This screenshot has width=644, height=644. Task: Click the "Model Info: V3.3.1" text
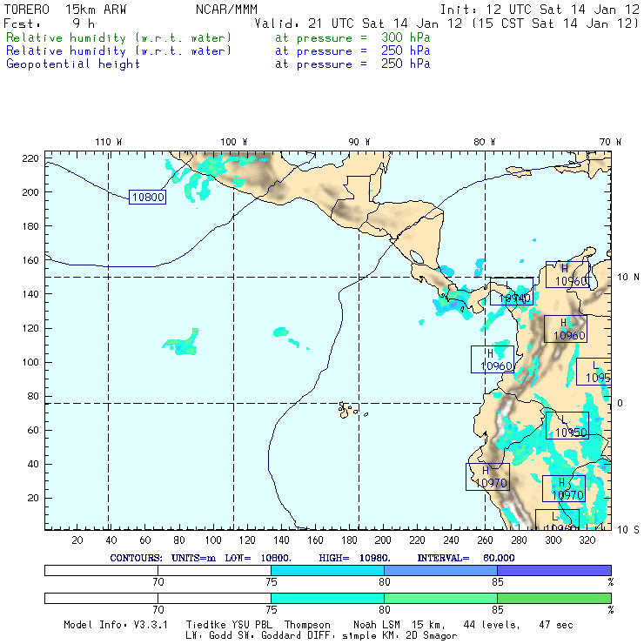[x=116, y=625]
